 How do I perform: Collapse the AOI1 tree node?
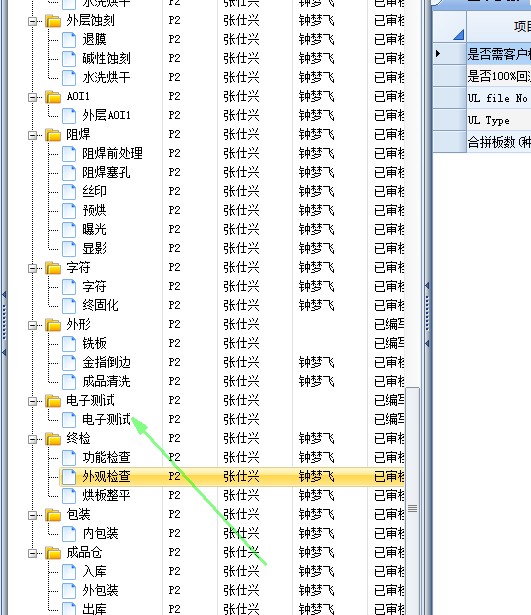click(33, 97)
